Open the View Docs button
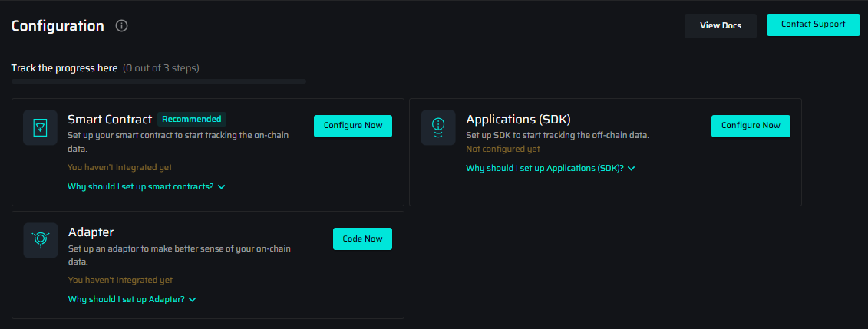This screenshot has height=329, width=868. tap(720, 25)
